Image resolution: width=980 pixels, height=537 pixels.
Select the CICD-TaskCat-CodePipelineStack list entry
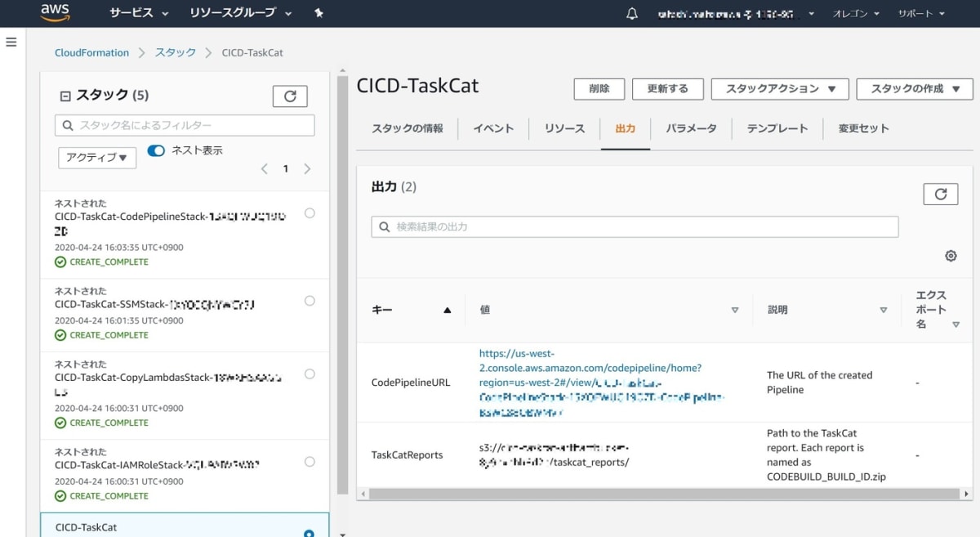pyautogui.click(x=185, y=235)
